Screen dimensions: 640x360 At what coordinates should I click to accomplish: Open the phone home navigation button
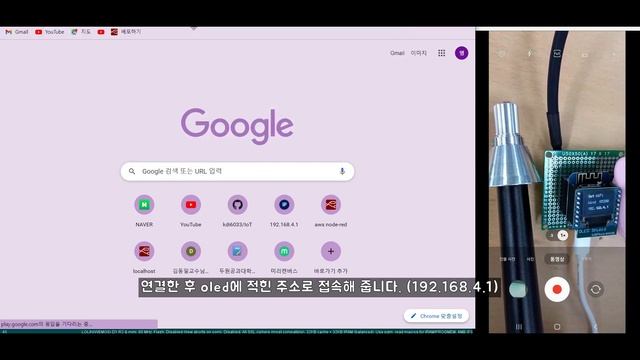[x=557, y=327]
